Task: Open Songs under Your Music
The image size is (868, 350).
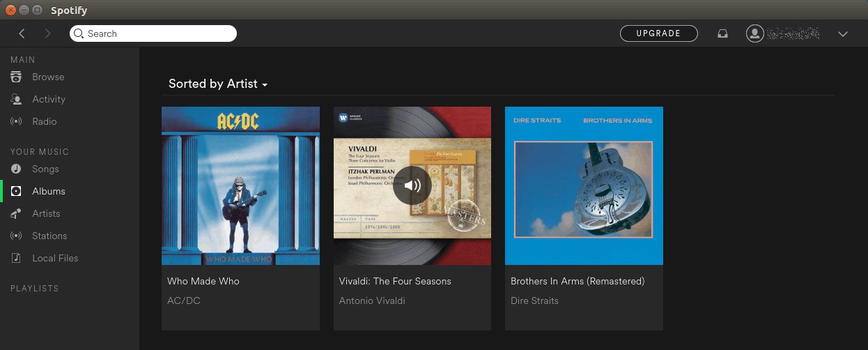Action: [45, 169]
